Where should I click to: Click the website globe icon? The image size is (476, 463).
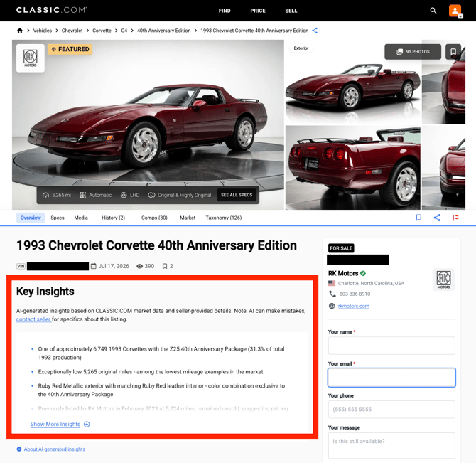pos(332,306)
